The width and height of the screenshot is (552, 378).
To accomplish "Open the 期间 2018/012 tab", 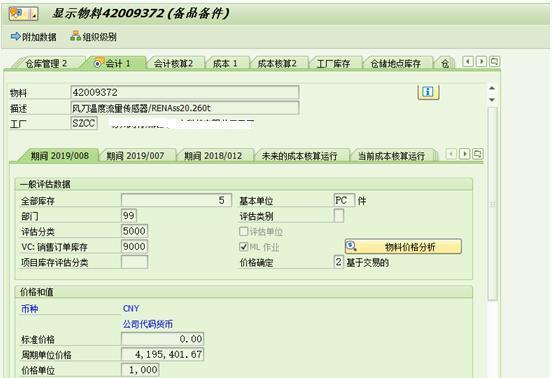I will 213,156.
